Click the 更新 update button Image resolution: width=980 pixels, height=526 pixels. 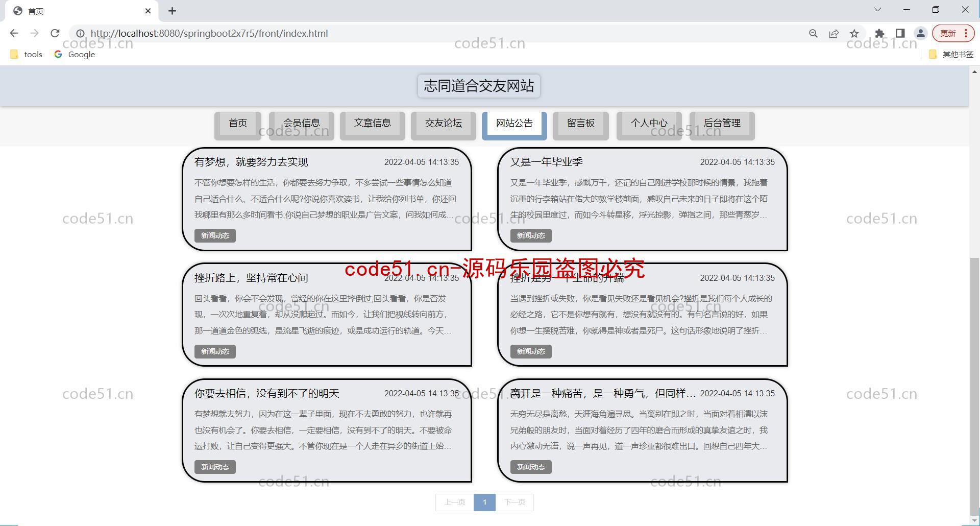pyautogui.click(x=953, y=33)
